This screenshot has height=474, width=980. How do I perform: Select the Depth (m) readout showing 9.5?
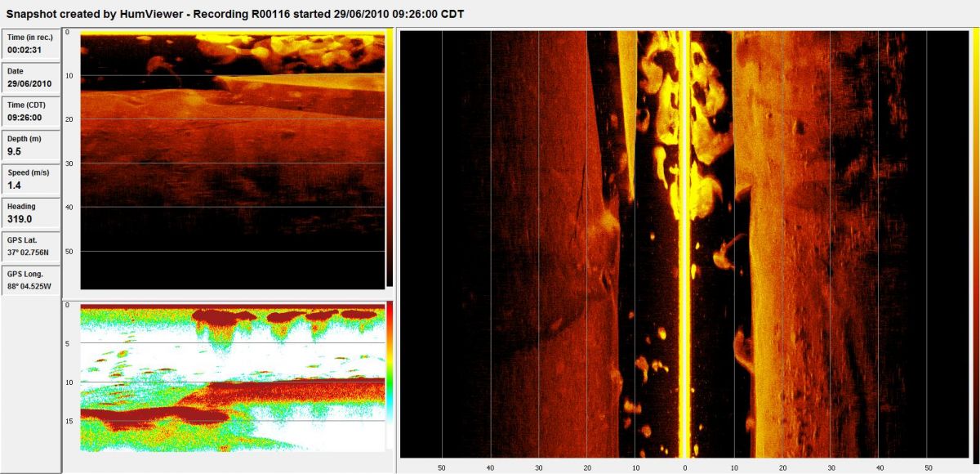pos(31,145)
